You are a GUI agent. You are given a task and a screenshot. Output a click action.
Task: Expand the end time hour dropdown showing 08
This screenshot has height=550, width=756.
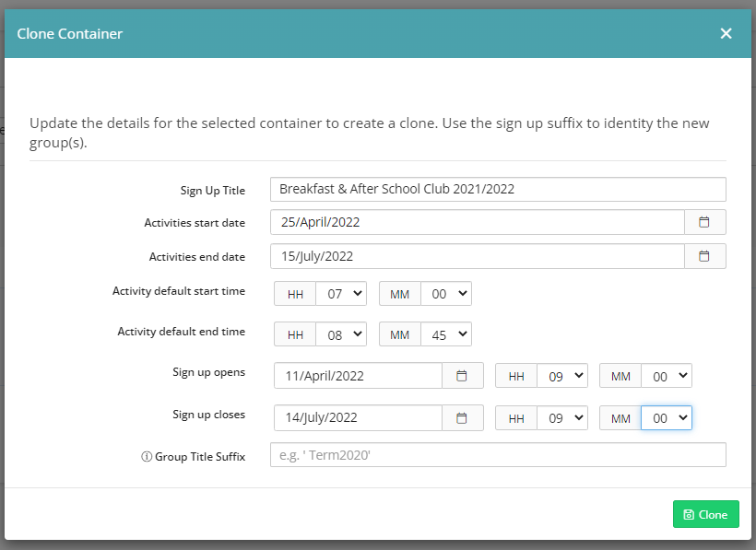341,334
